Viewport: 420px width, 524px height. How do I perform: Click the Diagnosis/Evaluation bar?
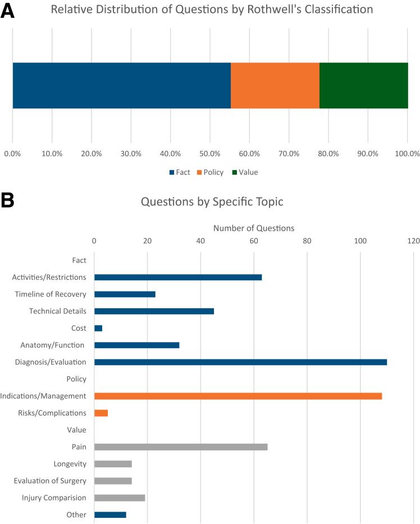tap(240, 362)
